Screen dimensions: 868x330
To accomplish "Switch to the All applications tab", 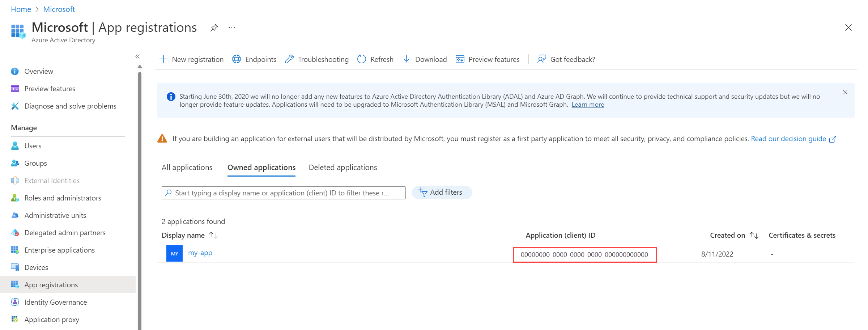I will (x=187, y=168).
